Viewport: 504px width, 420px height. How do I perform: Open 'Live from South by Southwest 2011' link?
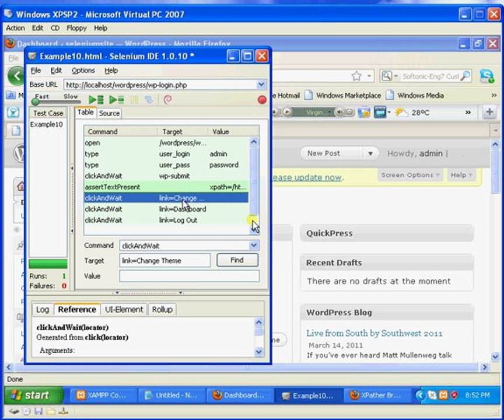(x=374, y=333)
